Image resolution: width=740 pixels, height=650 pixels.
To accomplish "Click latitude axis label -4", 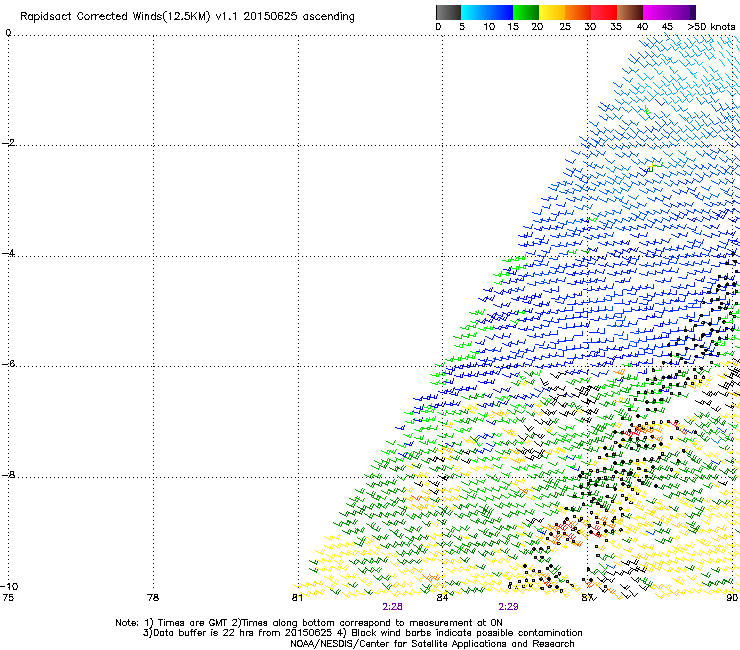I will pyautogui.click(x=8, y=253).
